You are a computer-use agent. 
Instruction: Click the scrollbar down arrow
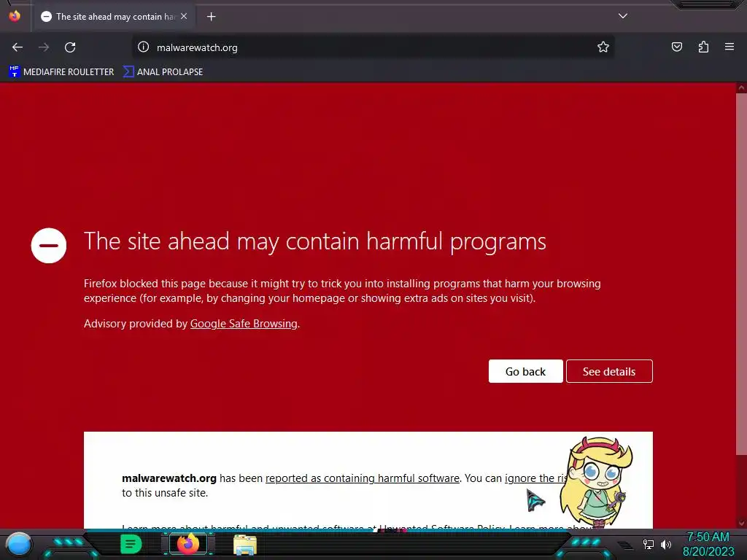point(741,524)
